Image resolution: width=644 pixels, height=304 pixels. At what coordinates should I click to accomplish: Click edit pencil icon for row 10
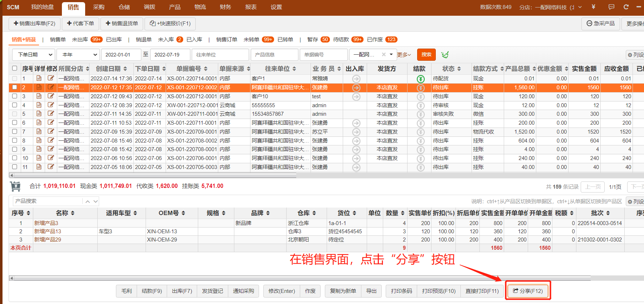[51, 158]
